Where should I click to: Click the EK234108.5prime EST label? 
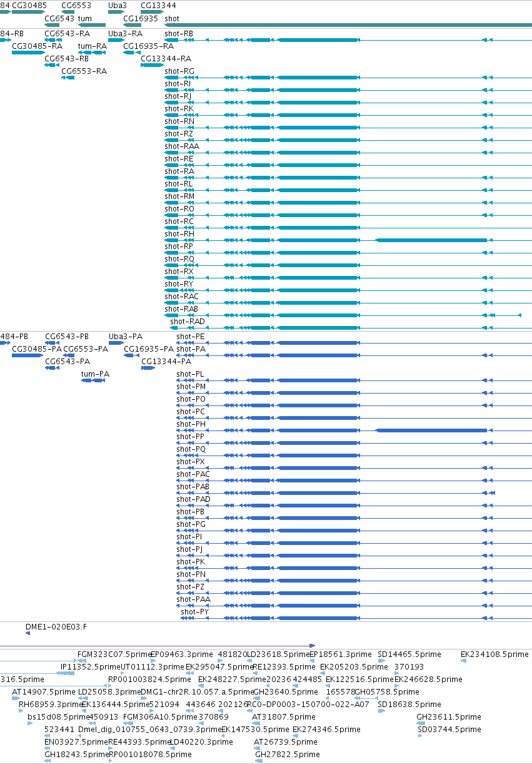coord(494,654)
